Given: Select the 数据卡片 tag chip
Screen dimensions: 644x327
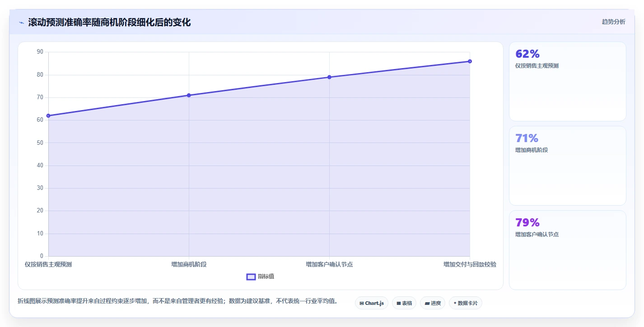Looking at the screenshot, I should (x=466, y=303).
